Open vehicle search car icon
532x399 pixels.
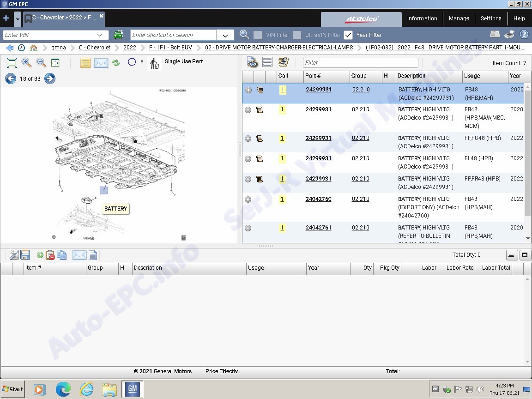tap(118, 35)
